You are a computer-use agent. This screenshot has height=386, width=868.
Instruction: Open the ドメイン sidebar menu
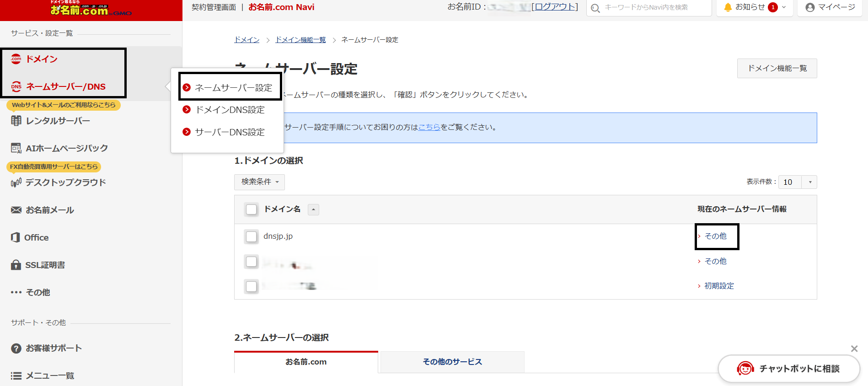(42, 59)
